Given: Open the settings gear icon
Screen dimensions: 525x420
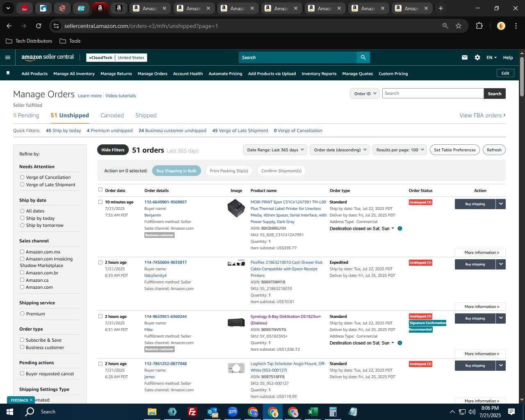Looking at the screenshot, I should pos(477,57).
